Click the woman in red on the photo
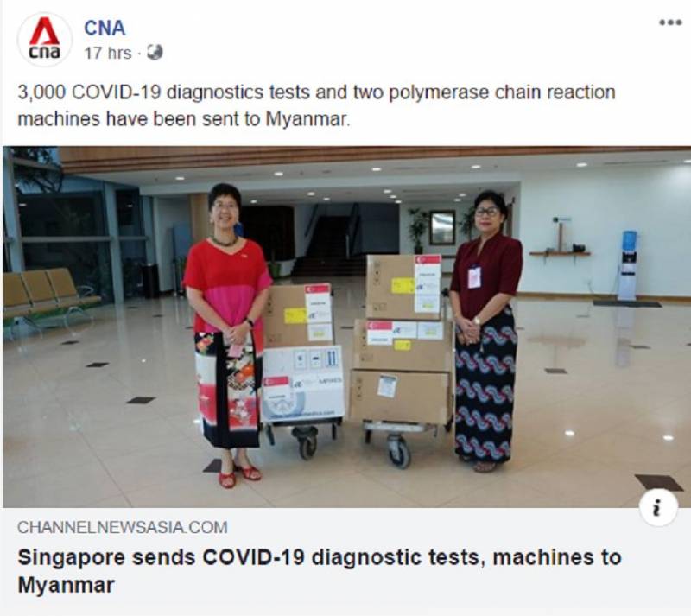Screen dimensions: 691x616 (x=227, y=335)
